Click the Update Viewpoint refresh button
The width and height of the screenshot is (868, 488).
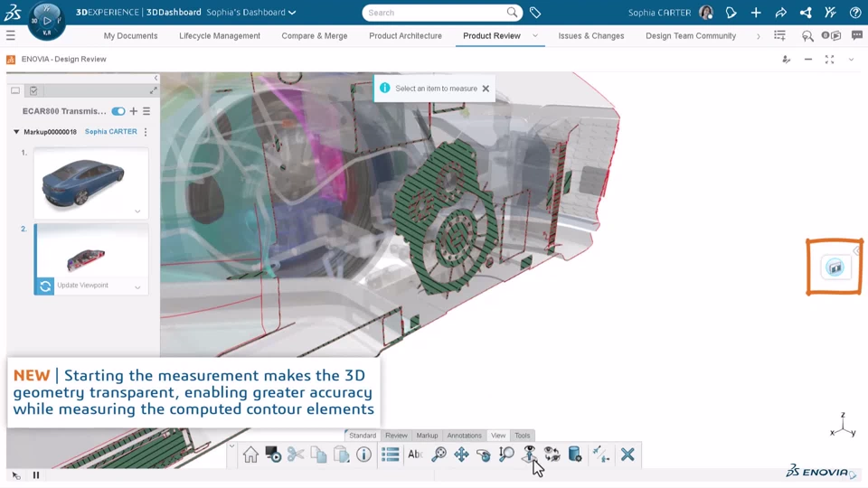pos(45,286)
